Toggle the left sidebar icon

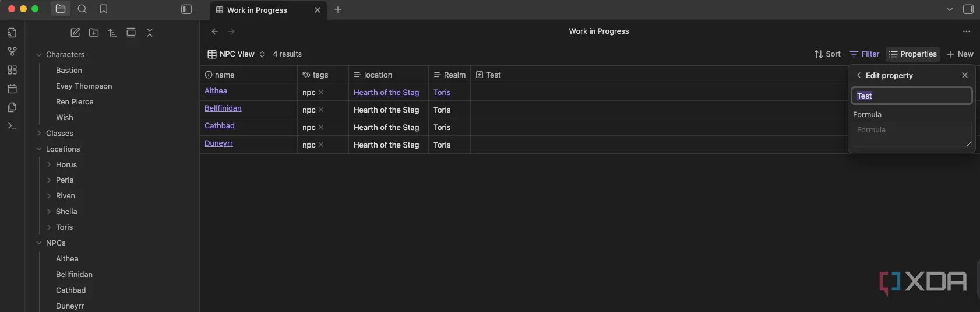click(186, 9)
